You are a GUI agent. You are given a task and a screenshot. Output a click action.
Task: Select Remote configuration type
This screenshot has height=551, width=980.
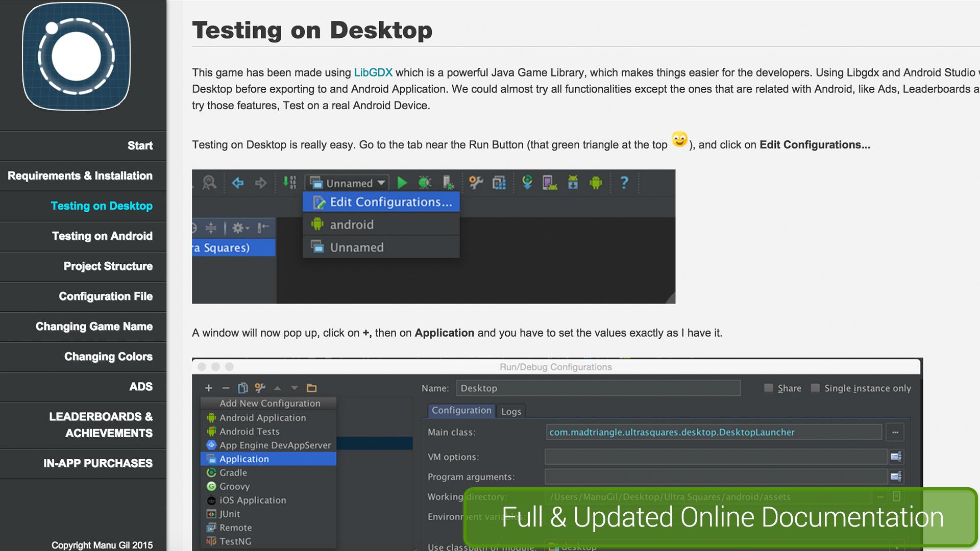click(268, 528)
